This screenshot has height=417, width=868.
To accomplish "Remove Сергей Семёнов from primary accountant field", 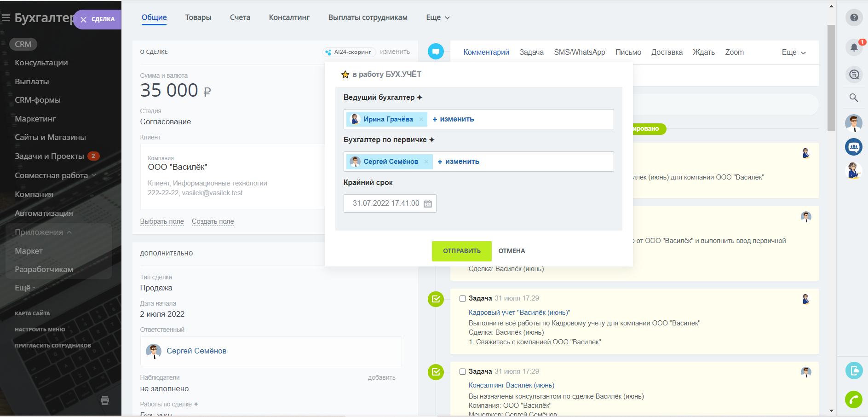I will (426, 162).
